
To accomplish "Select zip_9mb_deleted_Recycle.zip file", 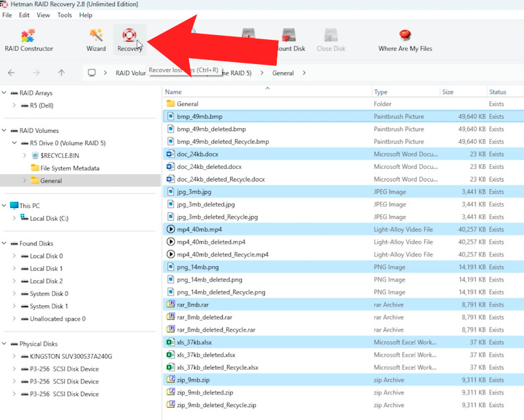I will pos(217,405).
